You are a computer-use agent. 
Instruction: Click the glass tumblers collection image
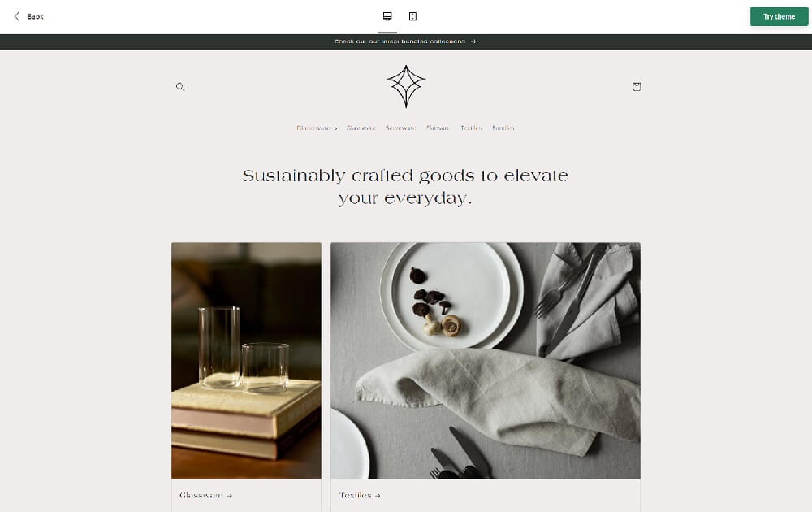pyautogui.click(x=247, y=361)
